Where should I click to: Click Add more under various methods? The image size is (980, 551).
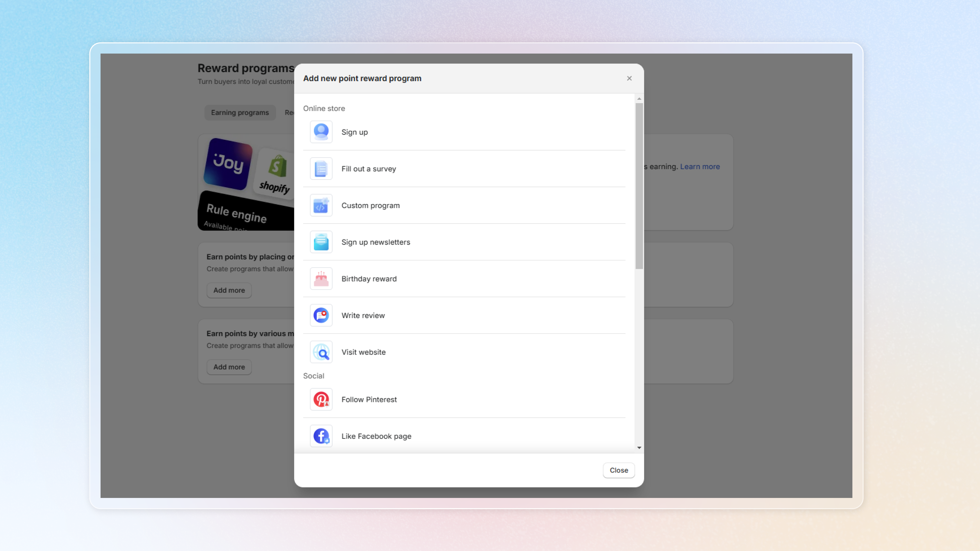coord(229,367)
